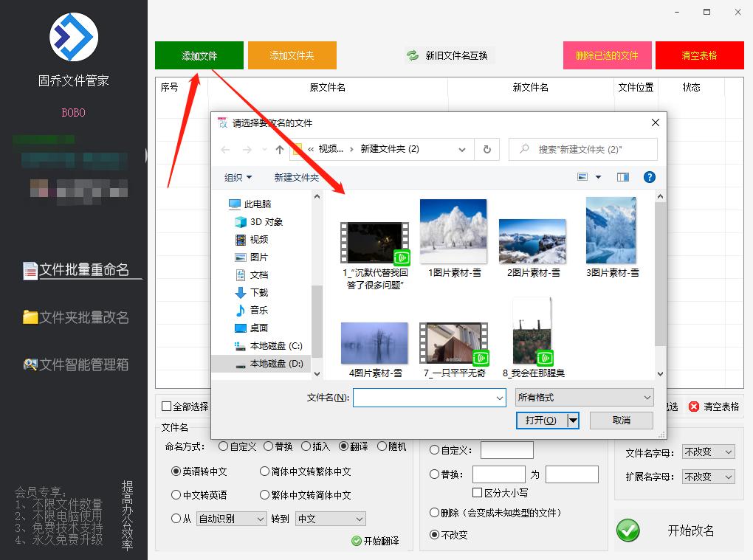The image size is (753, 560).
Task: Click the back navigation arrow in dialog
Action: 226,149
